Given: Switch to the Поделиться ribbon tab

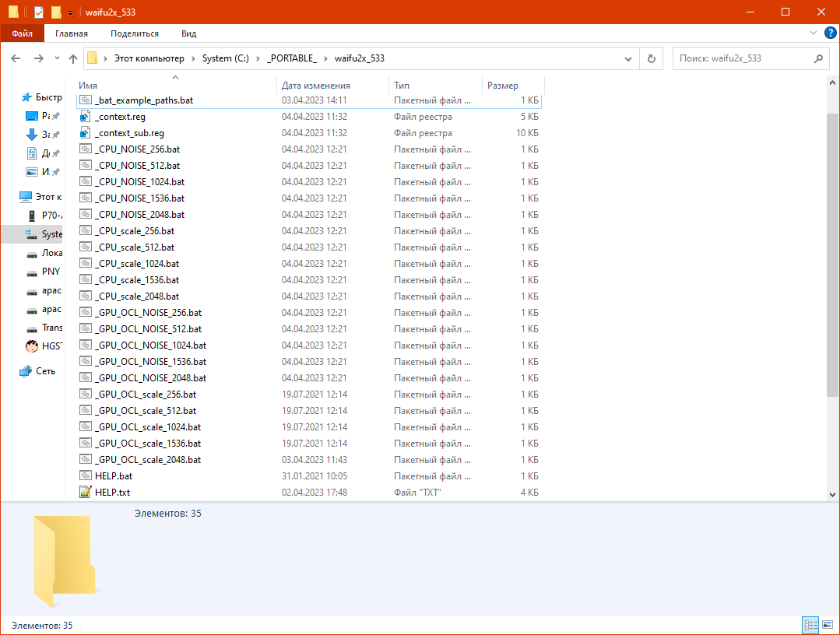Looking at the screenshot, I should tap(135, 33).
